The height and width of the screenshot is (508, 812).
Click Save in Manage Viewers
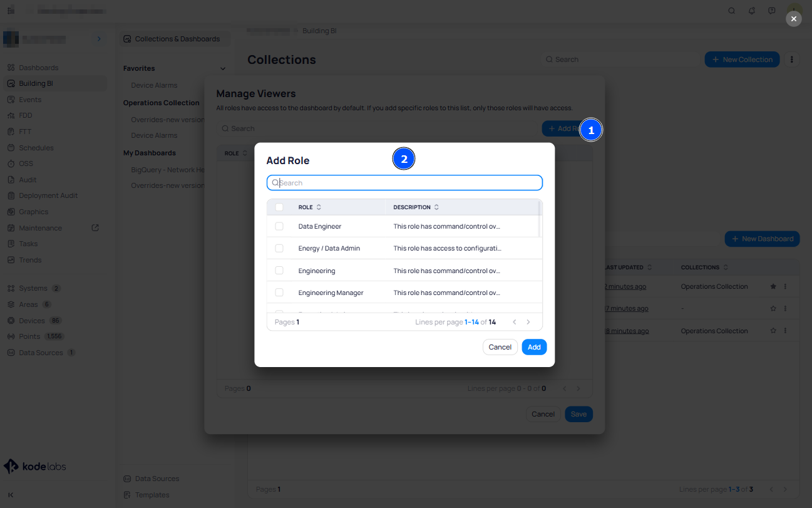coord(578,414)
